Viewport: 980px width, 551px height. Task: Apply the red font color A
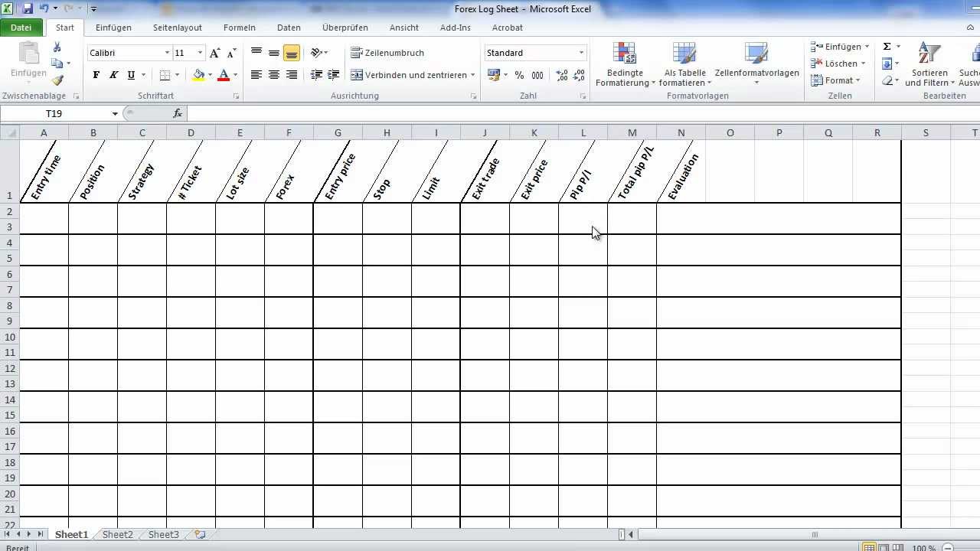coord(224,75)
